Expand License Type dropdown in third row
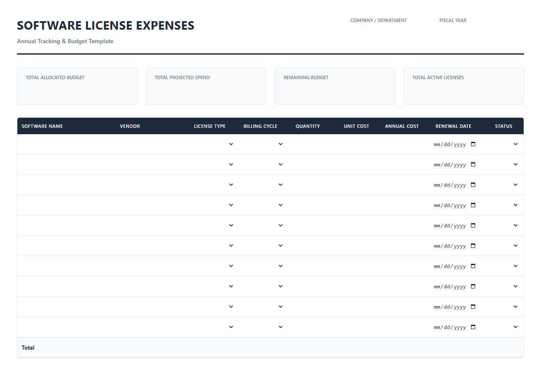Screen dimensions: 541x392 tap(214, 185)
